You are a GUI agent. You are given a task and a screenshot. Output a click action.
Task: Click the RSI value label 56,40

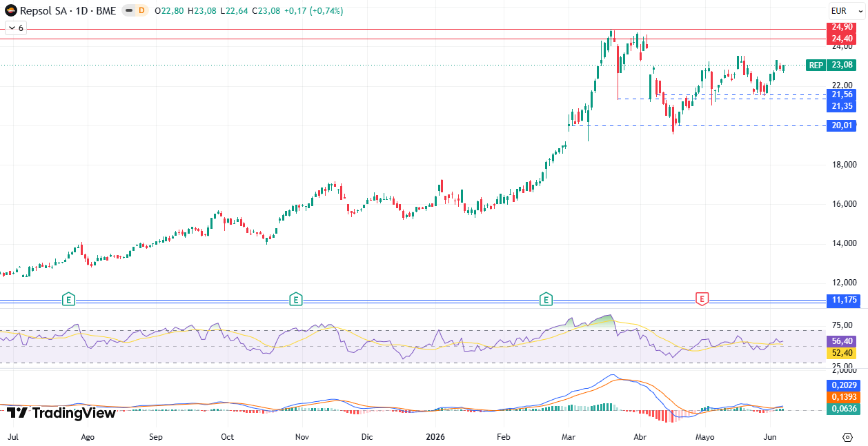point(843,341)
